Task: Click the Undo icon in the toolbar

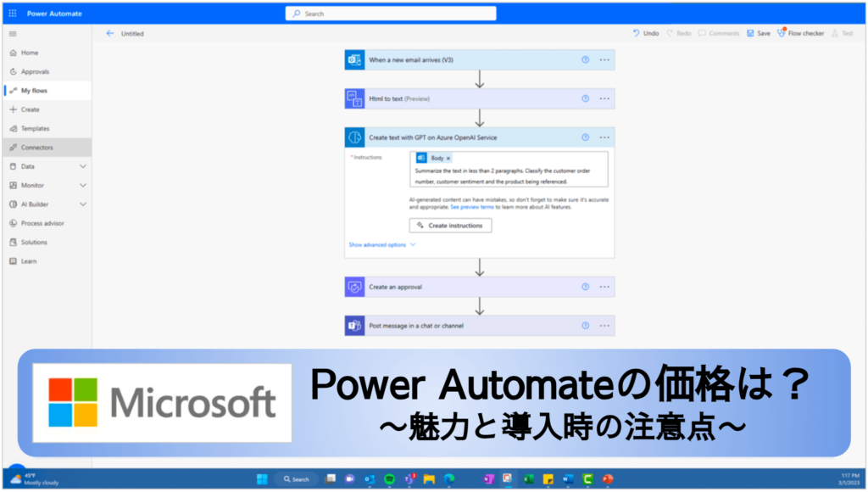Action: pos(637,33)
